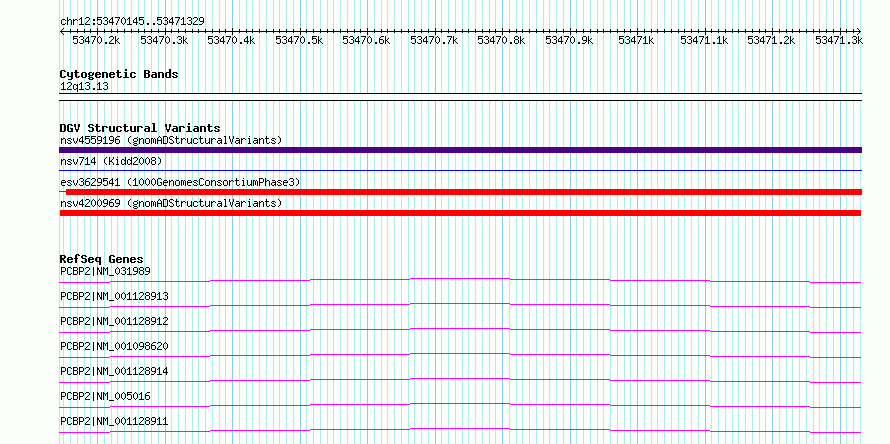Click the 53471.1k ruler tick label
This screenshot has height=444, width=890.
point(704,40)
